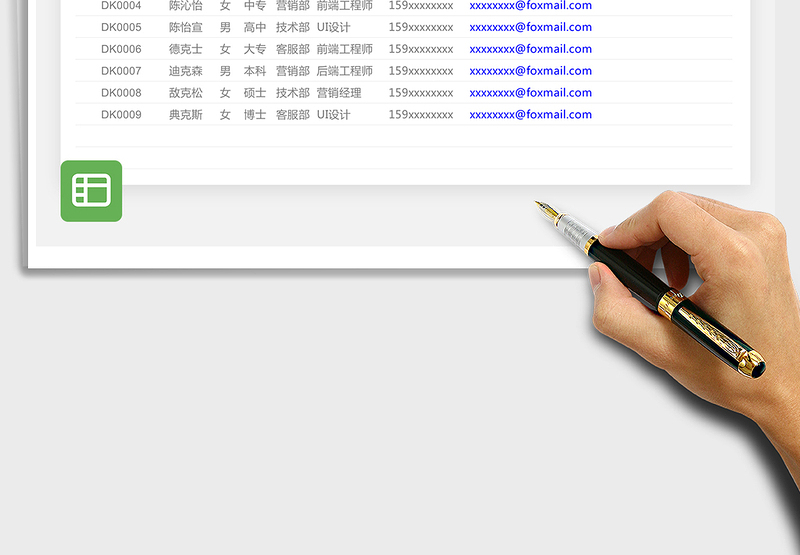Select gender 男 in row DK0005
The width and height of the screenshot is (800, 555).
point(225,27)
